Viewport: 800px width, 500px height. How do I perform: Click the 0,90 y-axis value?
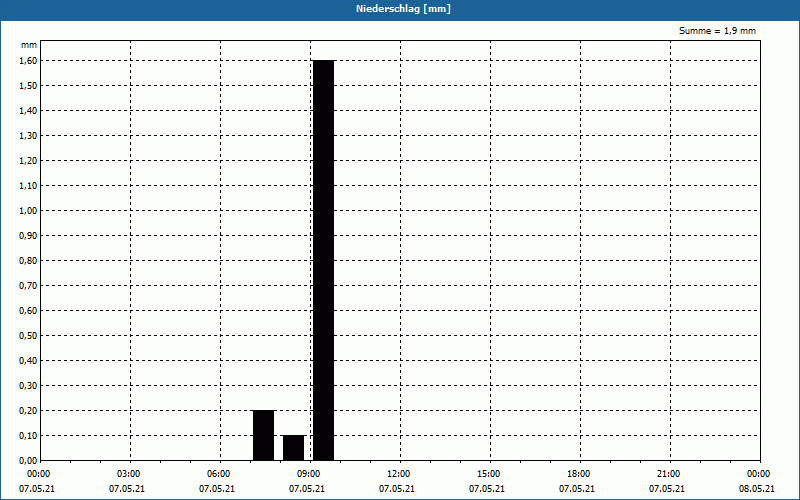[28, 236]
